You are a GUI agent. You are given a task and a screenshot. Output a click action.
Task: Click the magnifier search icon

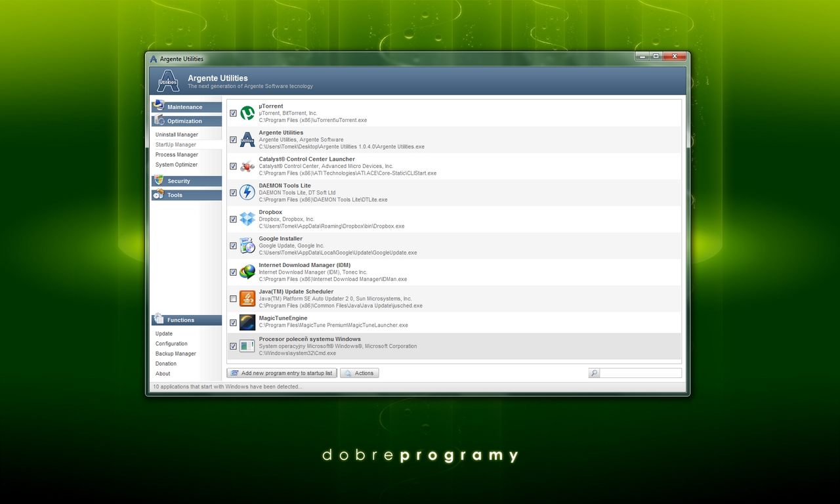[594, 373]
